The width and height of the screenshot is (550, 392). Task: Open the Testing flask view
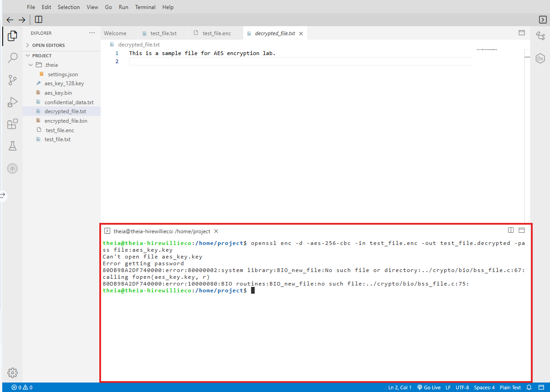(x=13, y=146)
